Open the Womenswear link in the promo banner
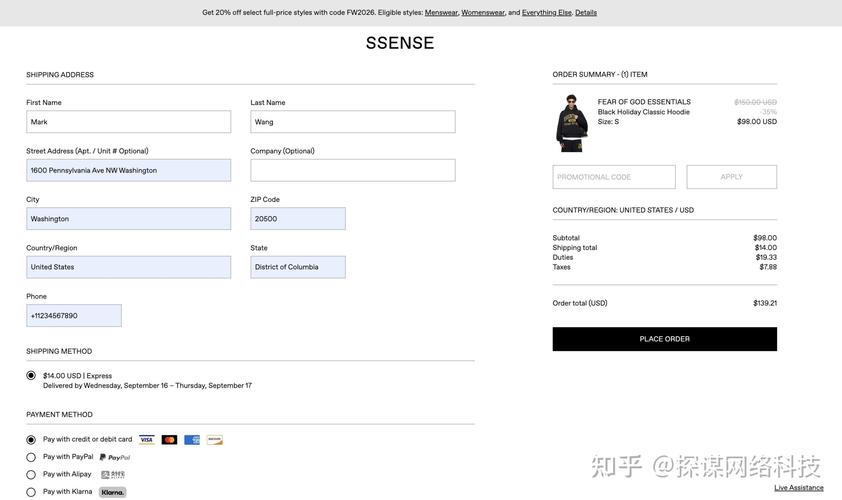The width and height of the screenshot is (842, 500). tap(483, 12)
